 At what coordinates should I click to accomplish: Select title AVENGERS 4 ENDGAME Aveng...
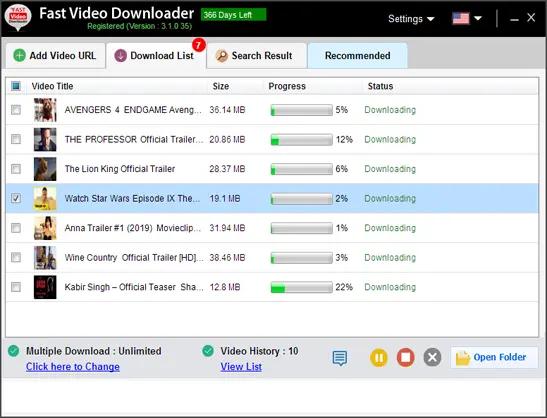[133, 110]
